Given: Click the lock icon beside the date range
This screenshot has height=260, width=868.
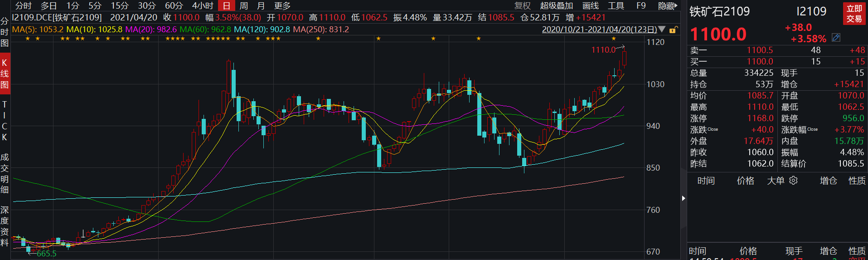Looking at the screenshot, I should [x=673, y=30].
